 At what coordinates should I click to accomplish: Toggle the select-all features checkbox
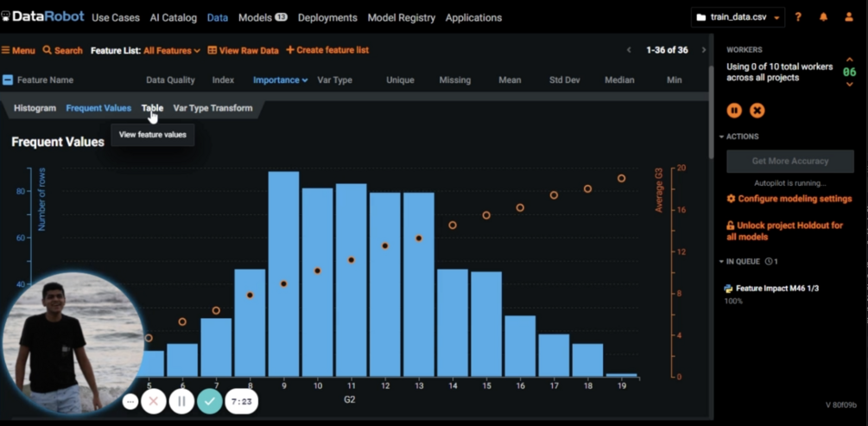pyautogui.click(x=8, y=79)
